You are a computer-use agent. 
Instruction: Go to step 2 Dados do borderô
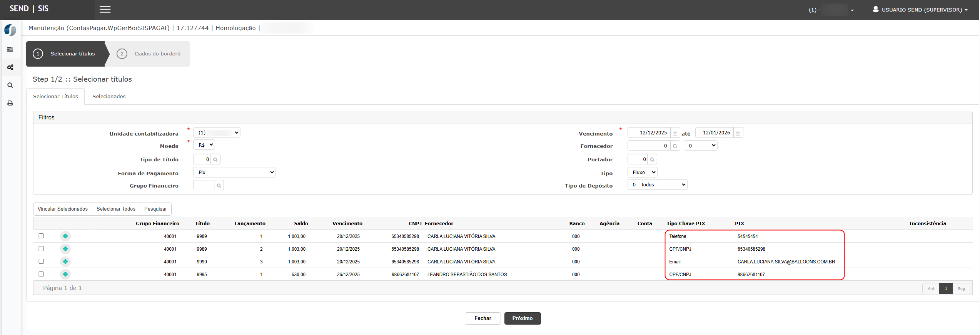click(x=157, y=54)
